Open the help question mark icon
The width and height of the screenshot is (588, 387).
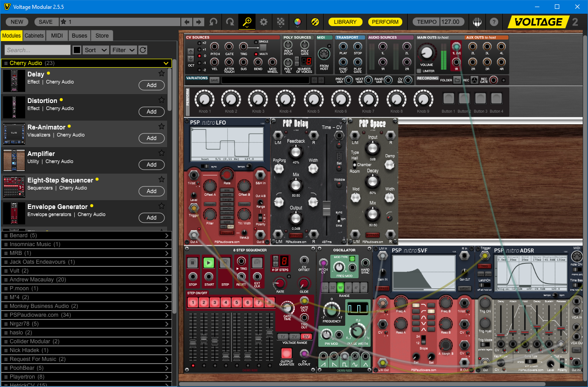(494, 22)
